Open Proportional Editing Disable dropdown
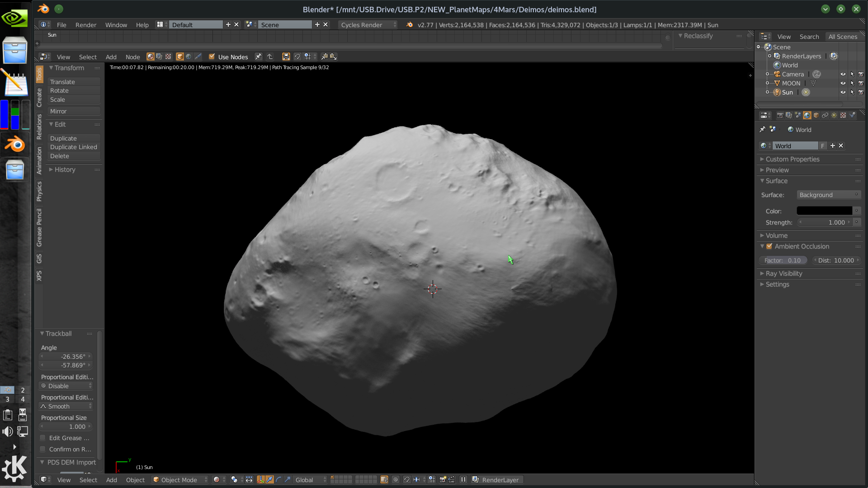This screenshot has height=488, width=868. click(x=66, y=386)
